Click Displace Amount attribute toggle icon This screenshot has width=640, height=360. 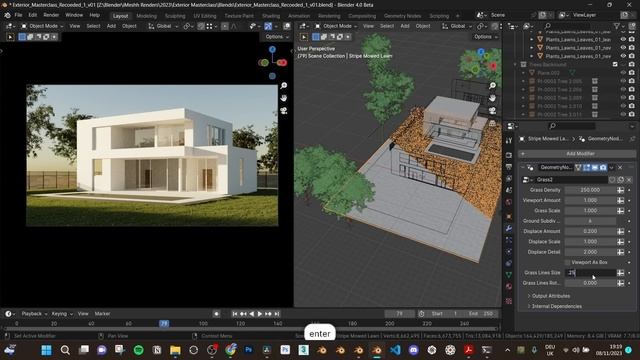pyautogui.click(x=620, y=231)
